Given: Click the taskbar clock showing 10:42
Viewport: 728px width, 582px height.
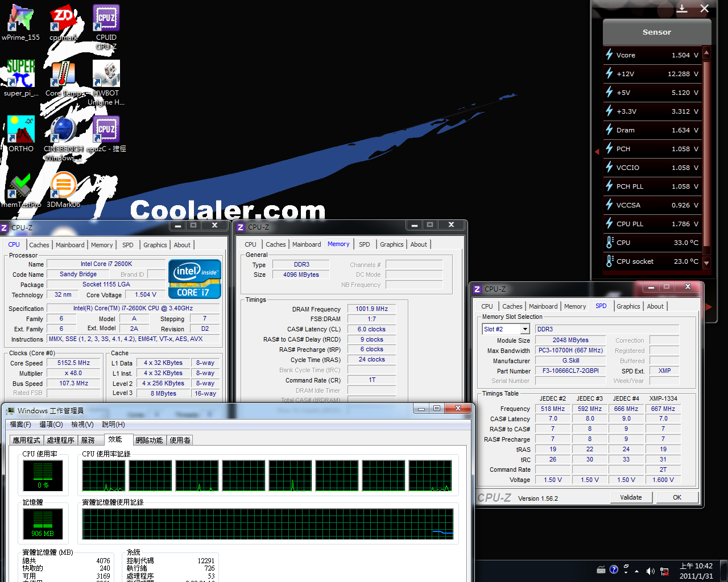Looking at the screenshot, I should 696,571.
